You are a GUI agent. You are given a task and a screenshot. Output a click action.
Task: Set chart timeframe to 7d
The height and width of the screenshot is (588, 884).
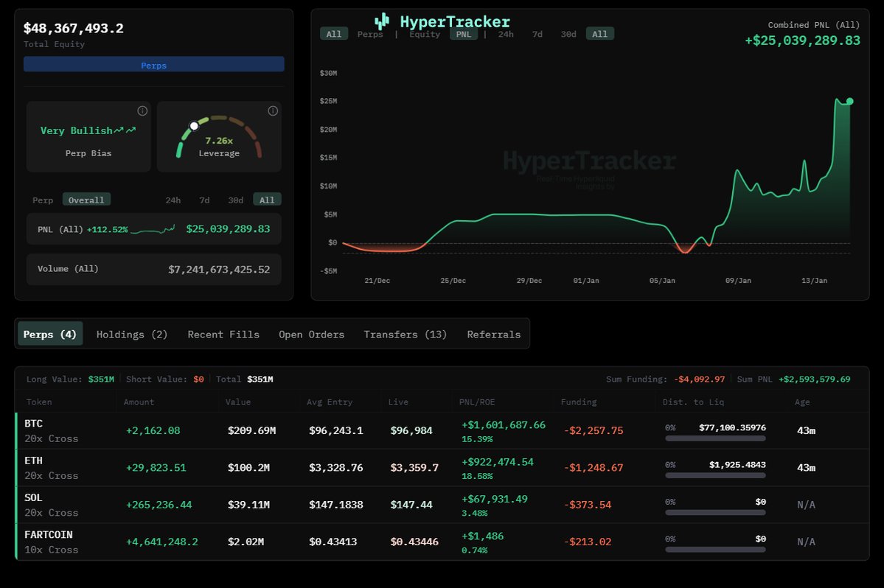537,34
